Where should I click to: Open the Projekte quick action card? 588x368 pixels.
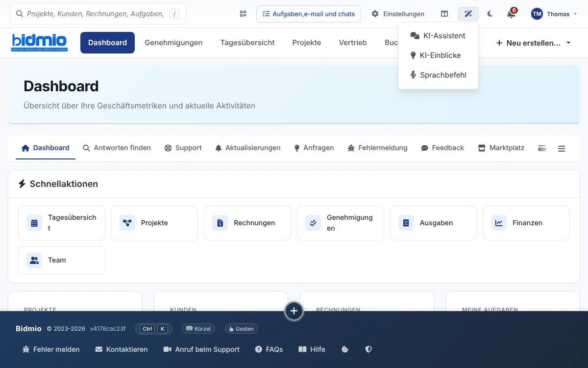154,223
